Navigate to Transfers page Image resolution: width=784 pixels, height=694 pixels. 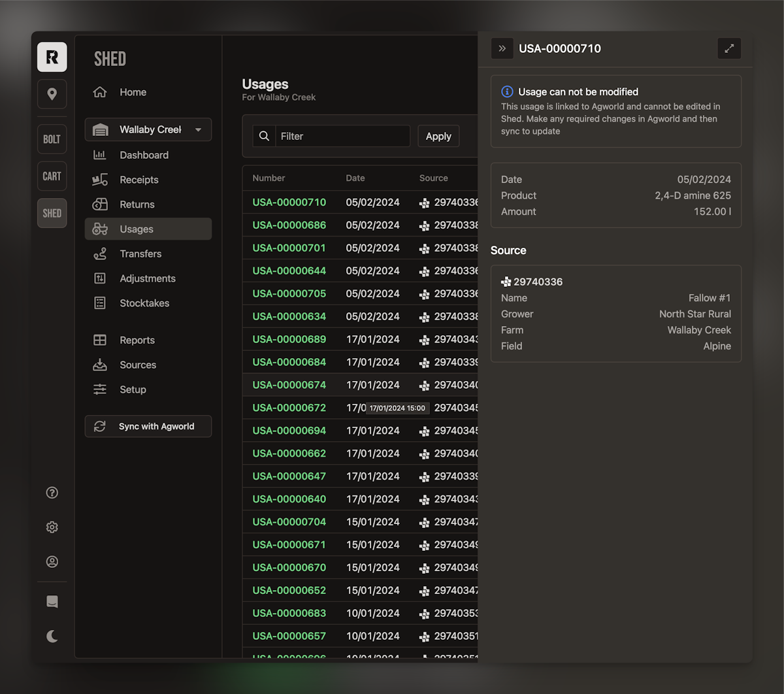pyautogui.click(x=140, y=254)
